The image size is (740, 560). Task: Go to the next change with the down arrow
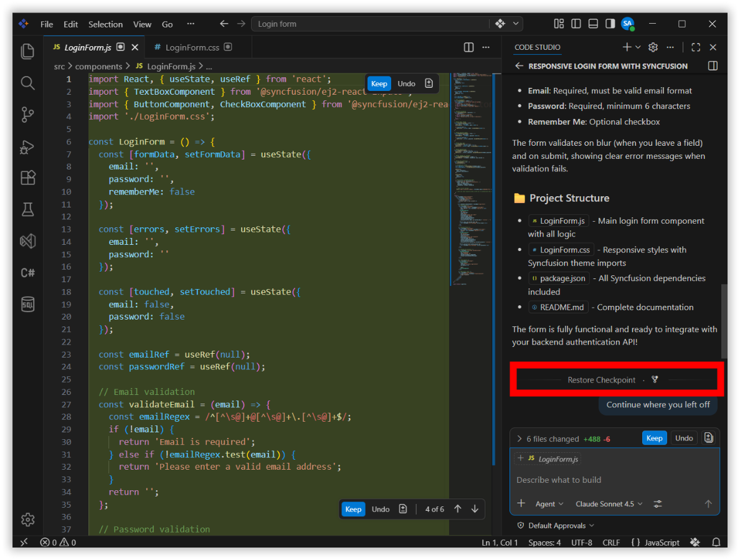pyautogui.click(x=475, y=509)
